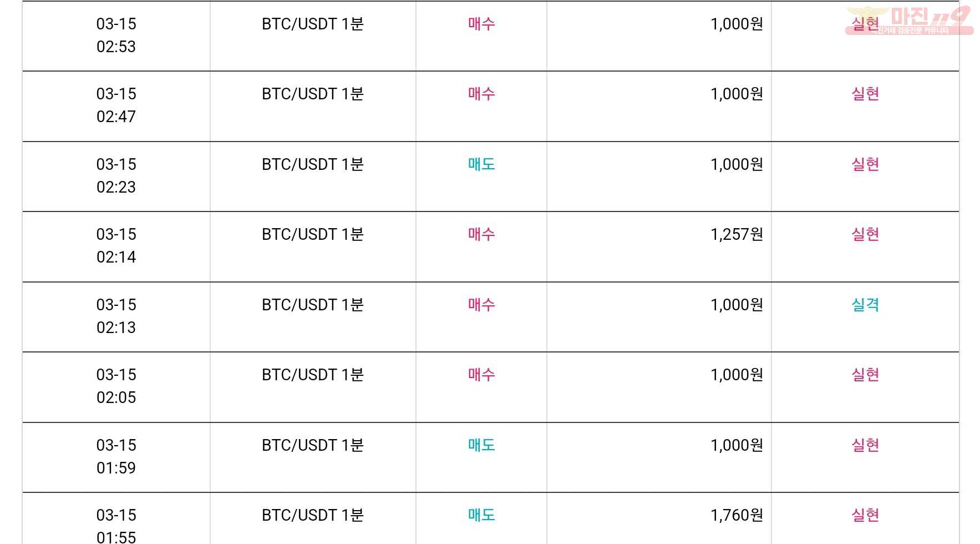Select the 03-15 02:13 date cell

click(116, 316)
